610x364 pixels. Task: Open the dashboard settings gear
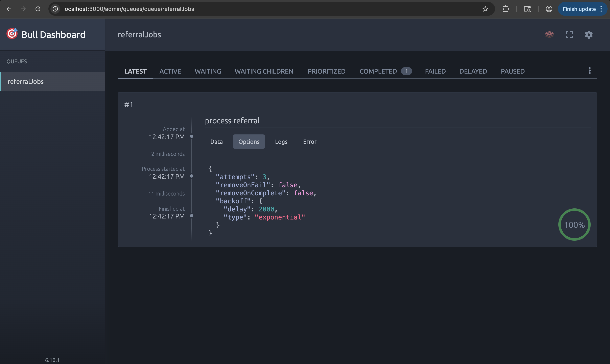point(589,35)
